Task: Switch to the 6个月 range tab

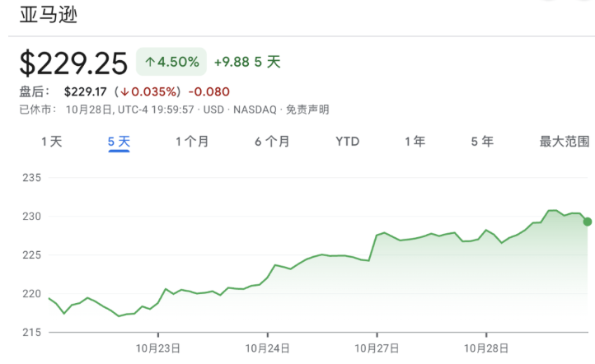Action: 272,142
